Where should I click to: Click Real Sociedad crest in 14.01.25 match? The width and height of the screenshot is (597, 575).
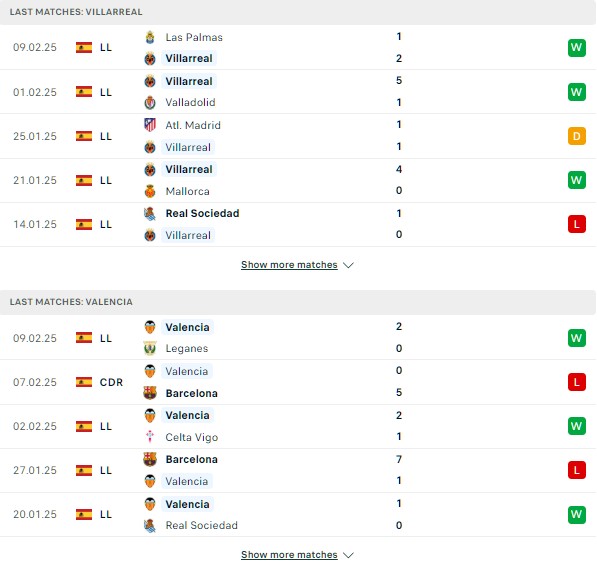point(150,214)
